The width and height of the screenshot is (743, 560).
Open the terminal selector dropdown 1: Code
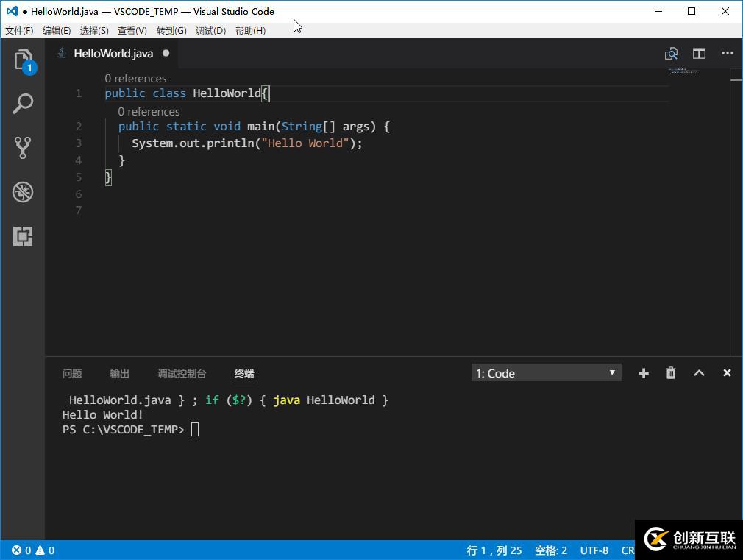pyautogui.click(x=546, y=372)
